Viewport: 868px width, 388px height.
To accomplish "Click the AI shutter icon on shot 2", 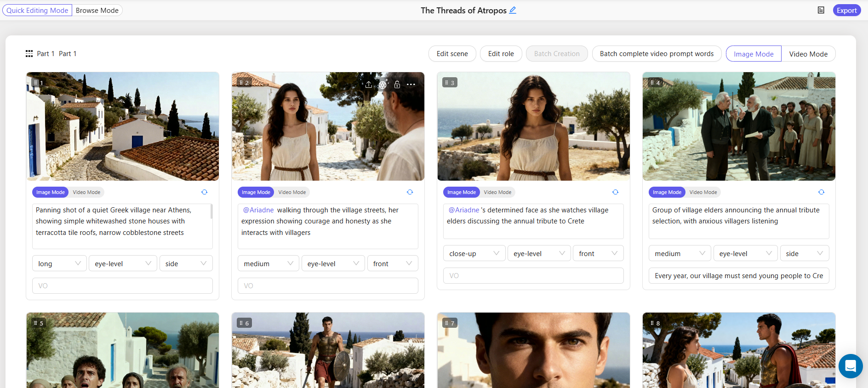I will click(x=383, y=84).
